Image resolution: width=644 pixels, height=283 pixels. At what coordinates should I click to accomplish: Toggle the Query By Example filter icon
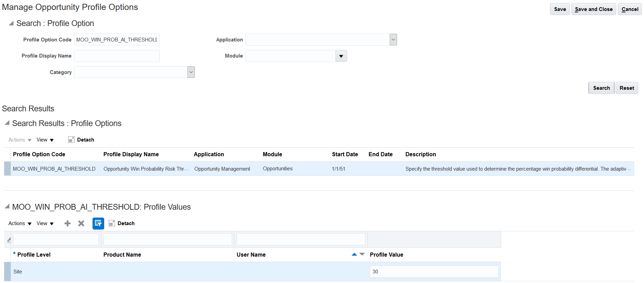[x=98, y=223]
